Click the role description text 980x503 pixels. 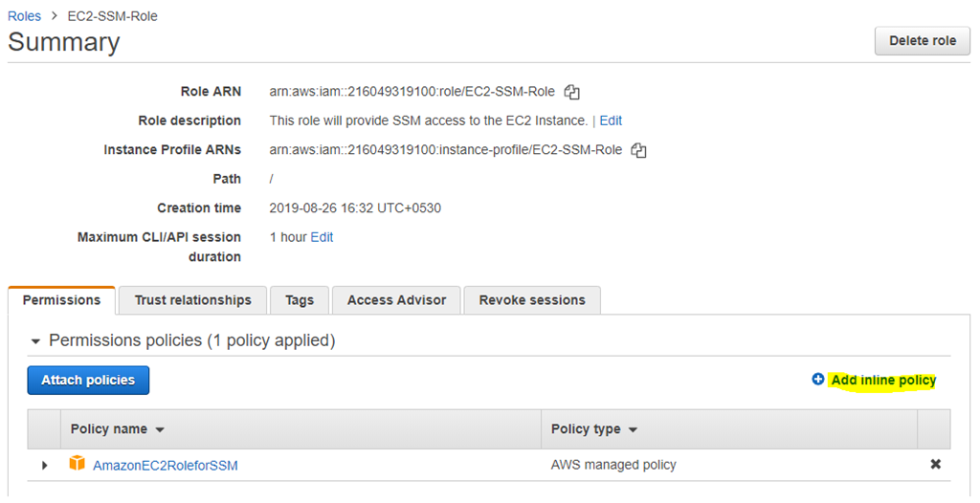pyautogui.click(x=428, y=120)
